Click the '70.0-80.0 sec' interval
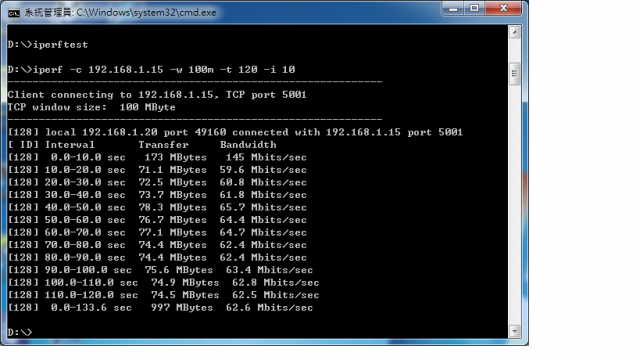640x360 pixels. coord(85,245)
